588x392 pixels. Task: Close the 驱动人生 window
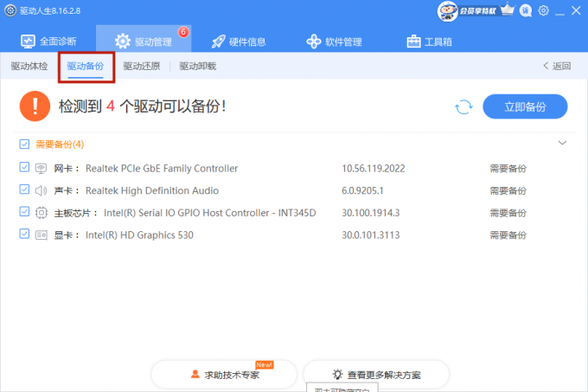point(576,10)
